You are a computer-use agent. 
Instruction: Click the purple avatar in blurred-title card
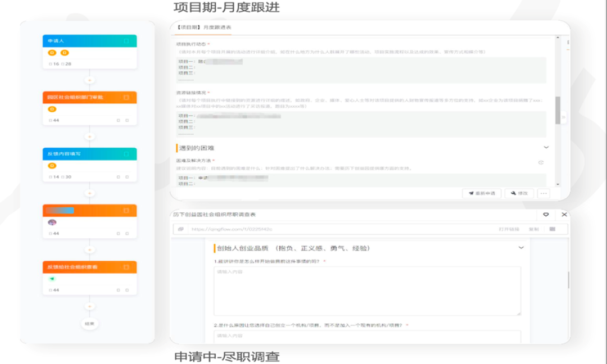(x=52, y=222)
